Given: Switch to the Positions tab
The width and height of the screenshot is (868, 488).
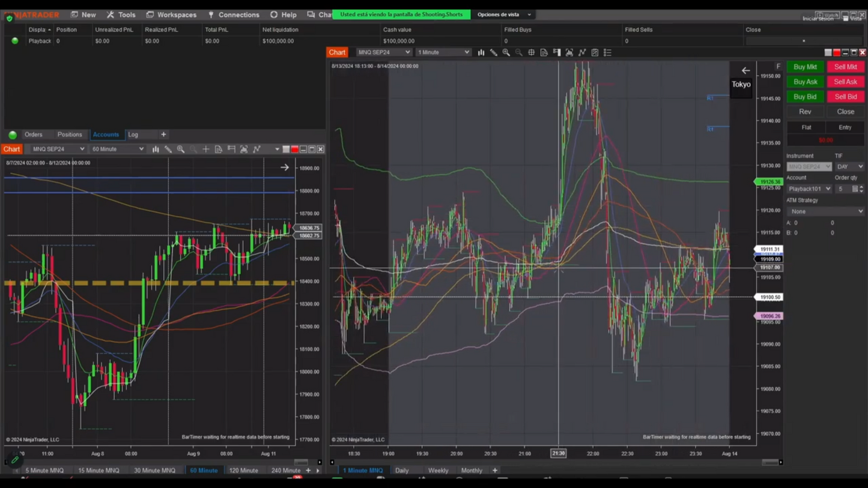Looking at the screenshot, I should [70, 134].
